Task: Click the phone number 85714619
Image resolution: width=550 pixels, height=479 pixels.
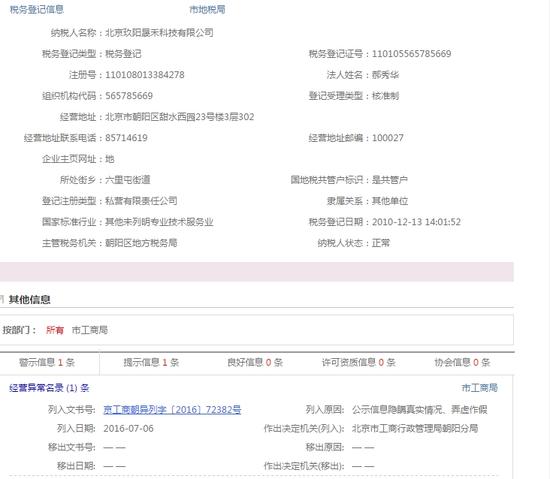Action: point(126,138)
